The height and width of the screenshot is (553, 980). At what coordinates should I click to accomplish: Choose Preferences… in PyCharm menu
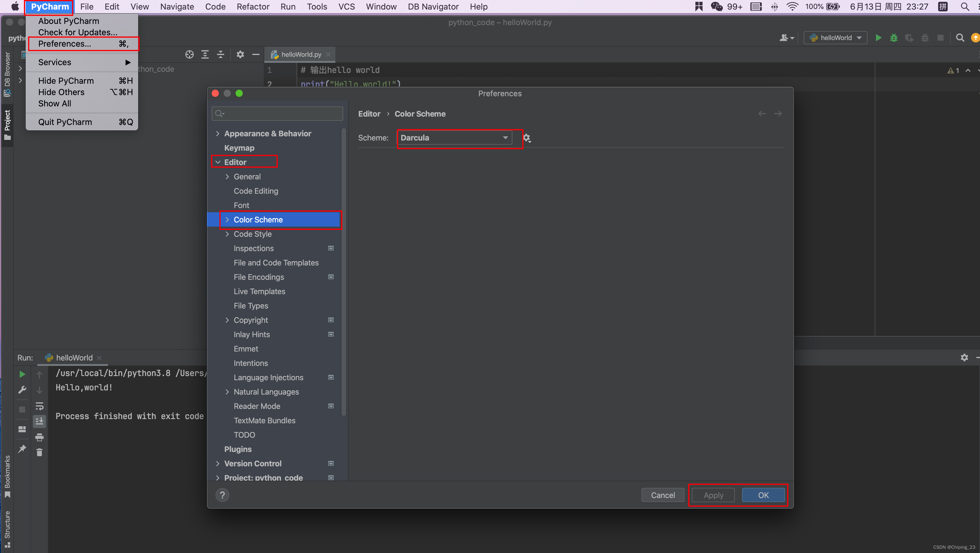[x=82, y=44]
